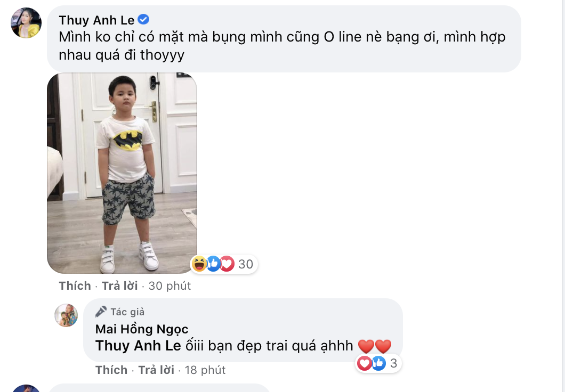Click the heart reaction icon beside 30

pyautogui.click(x=227, y=264)
